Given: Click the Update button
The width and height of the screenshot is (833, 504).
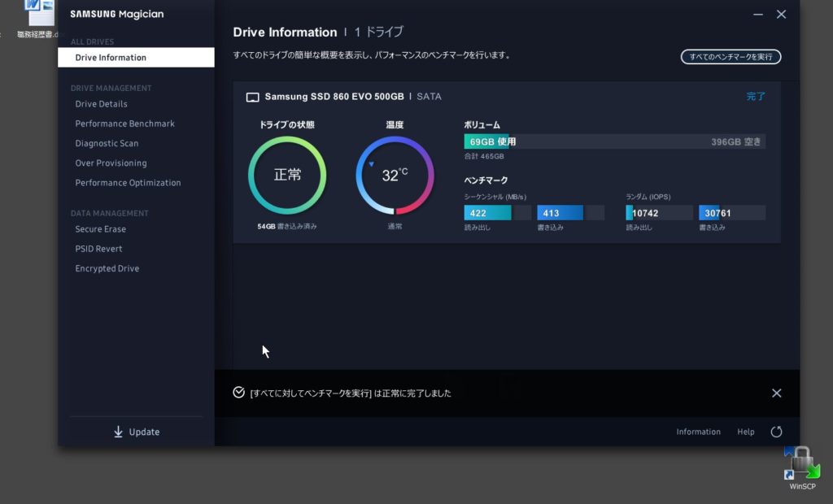Looking at the screenshot, I should [x=137, y=432].
